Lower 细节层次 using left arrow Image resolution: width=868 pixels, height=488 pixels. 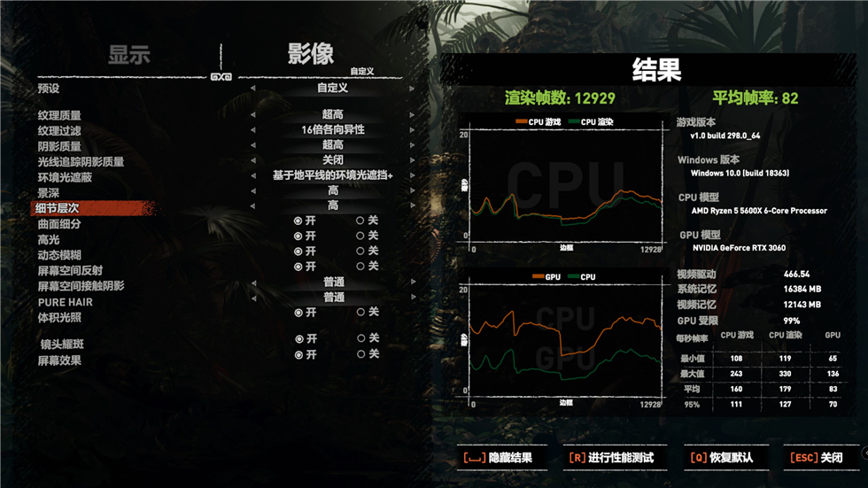tap(253, 205)
